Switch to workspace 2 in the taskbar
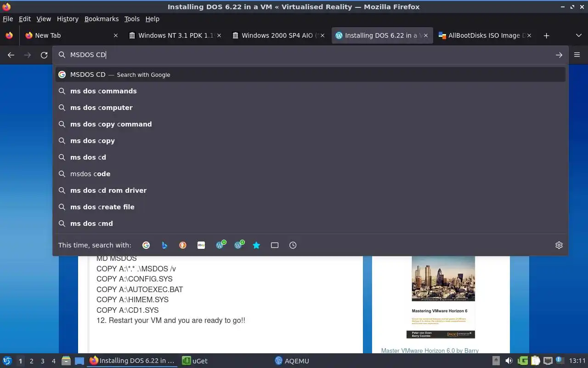 31,361
